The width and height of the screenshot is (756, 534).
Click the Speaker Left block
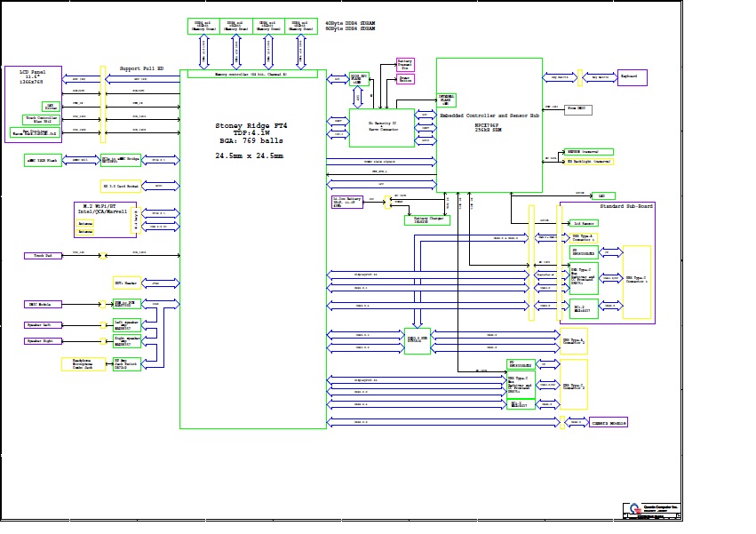click(43, 325)
